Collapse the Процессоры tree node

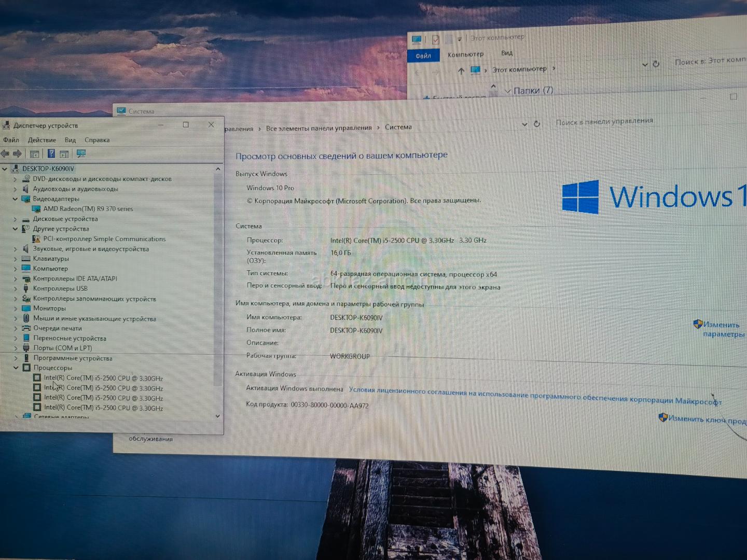point(16,368)
